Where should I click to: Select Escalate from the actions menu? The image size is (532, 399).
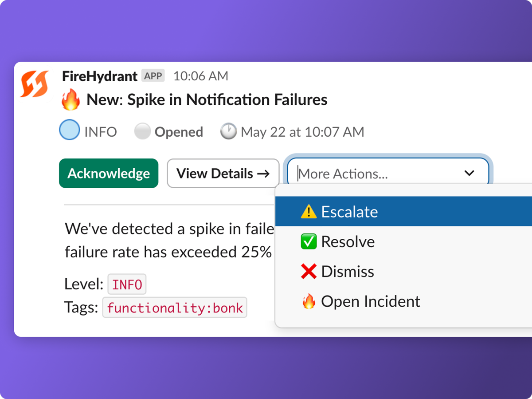tap(403, 212)
